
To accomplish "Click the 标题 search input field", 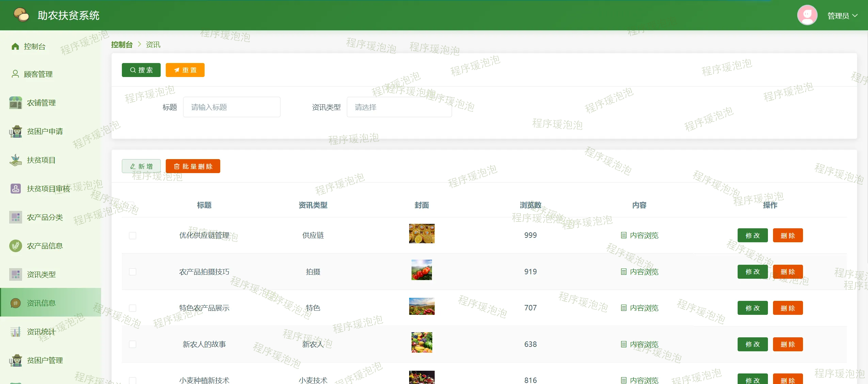I will click(231, 107).
